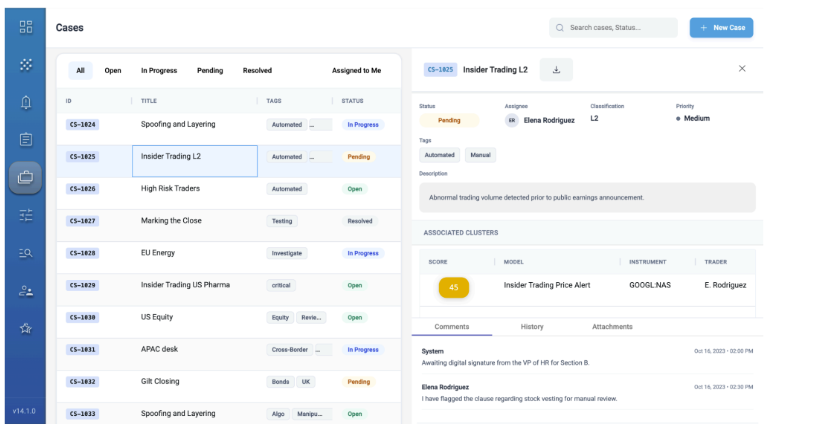Click the star favorites icon in sidebar
The width and height of the screenshot is (838, 427).
click(x=26, y=328)
